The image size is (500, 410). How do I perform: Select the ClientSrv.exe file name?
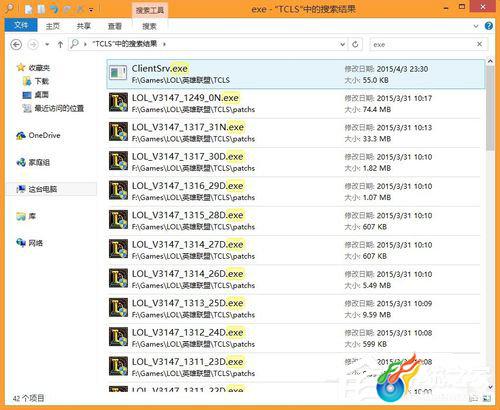(160, 68)
